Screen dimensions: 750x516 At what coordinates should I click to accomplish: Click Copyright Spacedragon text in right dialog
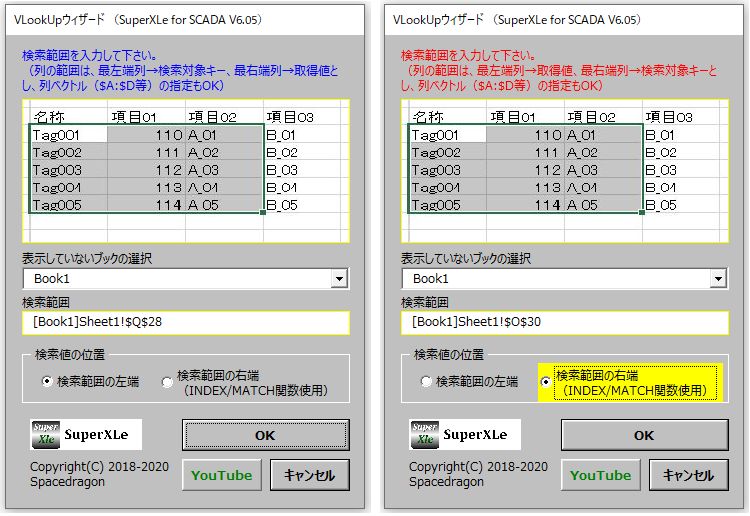(478, 474)
